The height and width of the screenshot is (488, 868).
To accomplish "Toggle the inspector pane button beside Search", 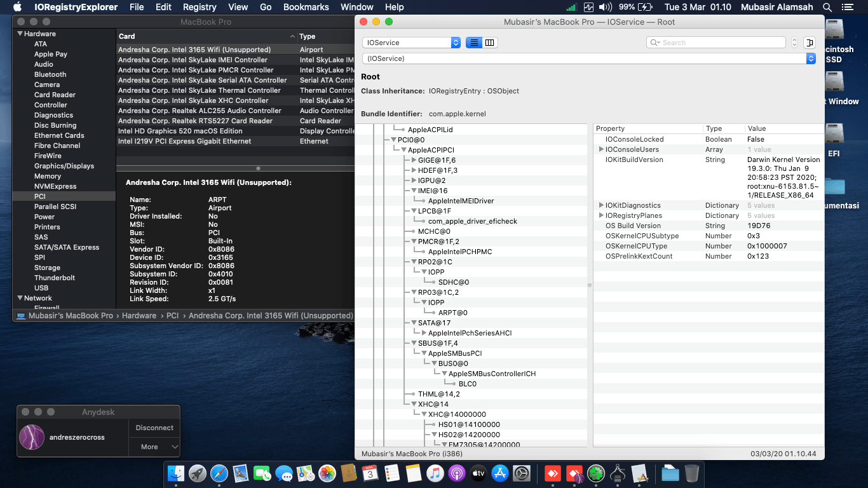I will (810, 43).
